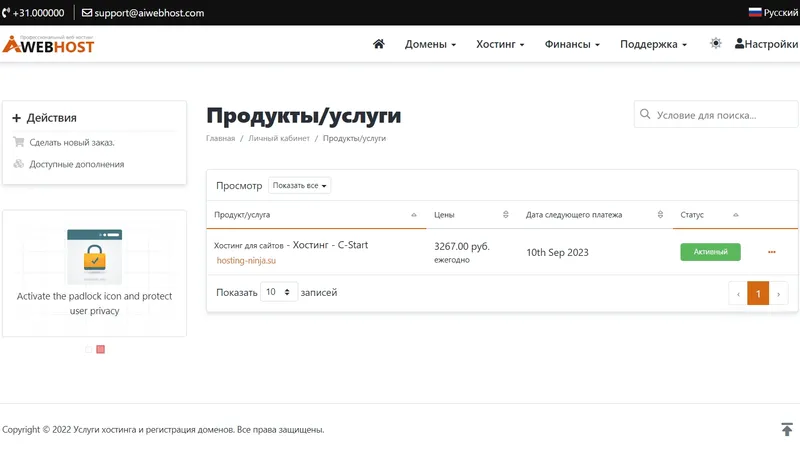Click the green Активный status badge
The image size is (800, 451).
710,252
